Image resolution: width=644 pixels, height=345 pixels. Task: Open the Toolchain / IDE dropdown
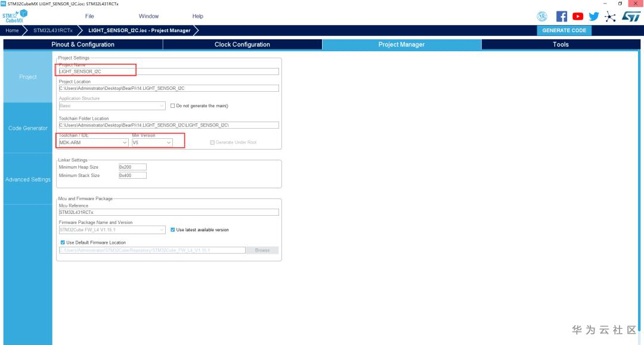(x=94, y=143)
